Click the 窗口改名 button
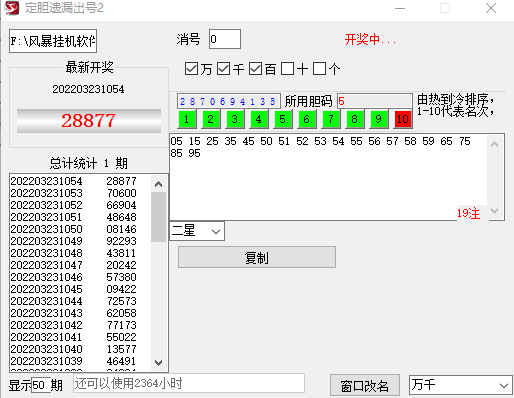 (365, 386)
